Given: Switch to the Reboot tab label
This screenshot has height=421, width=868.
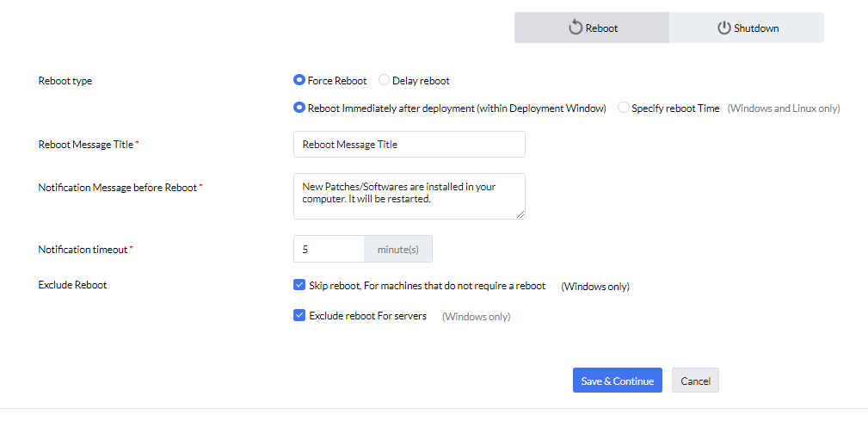Looking at the screenshot, I should [601, 28].
